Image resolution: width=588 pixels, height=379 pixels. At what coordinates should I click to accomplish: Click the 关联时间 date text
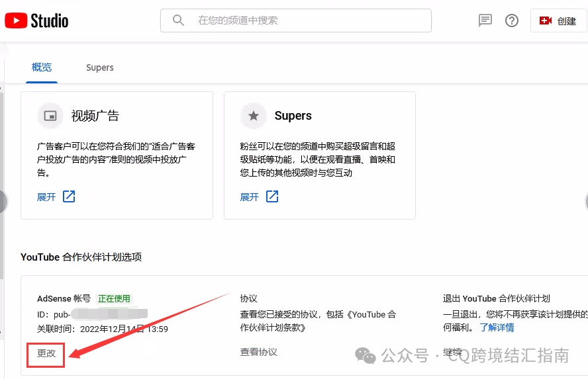point(103,329)
